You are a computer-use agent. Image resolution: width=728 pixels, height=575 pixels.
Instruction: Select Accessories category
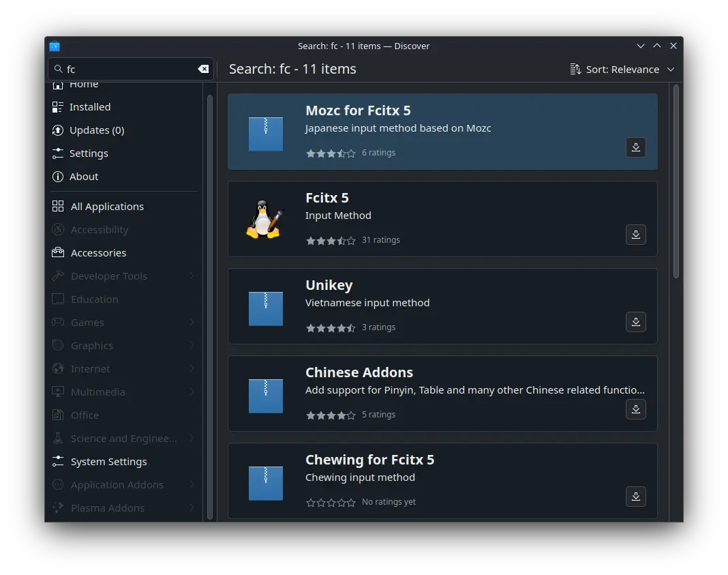click(x=124, y=252)
